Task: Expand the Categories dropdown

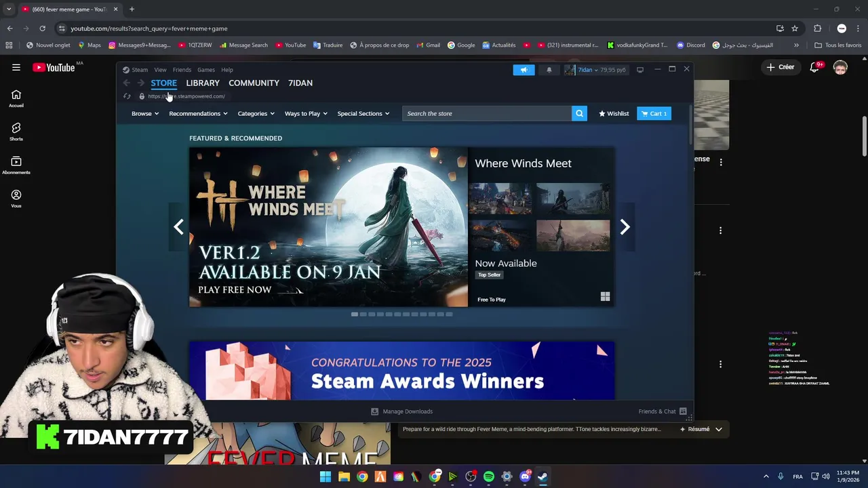Action: [256, 113]
